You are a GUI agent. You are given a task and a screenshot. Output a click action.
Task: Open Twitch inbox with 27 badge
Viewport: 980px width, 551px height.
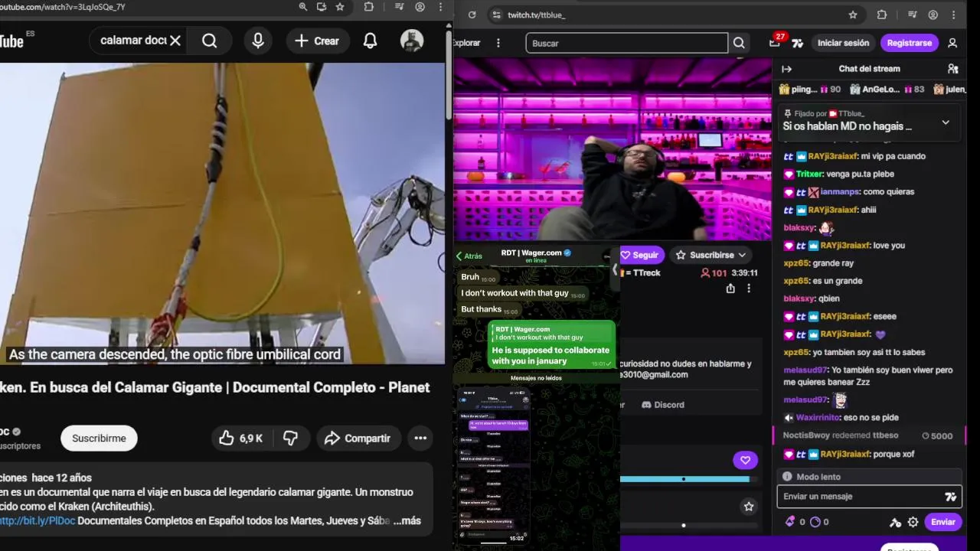pyautogui.click(x=776, y=42)
